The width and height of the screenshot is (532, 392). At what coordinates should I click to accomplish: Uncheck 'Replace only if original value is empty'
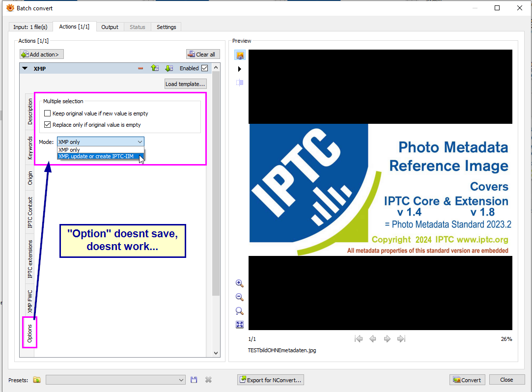(x=48, y=125)
